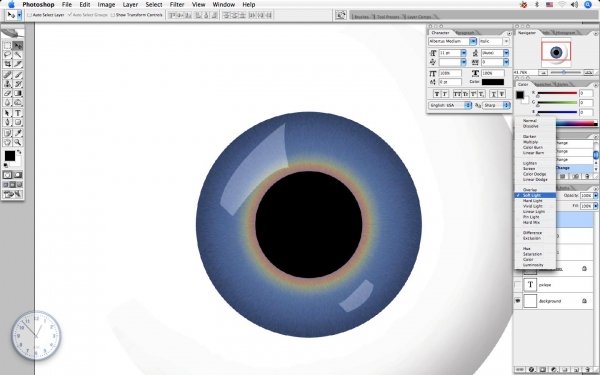Select the Shape tool
The height and width of the screenshot is (375, 600).
[x=18, y=122]
